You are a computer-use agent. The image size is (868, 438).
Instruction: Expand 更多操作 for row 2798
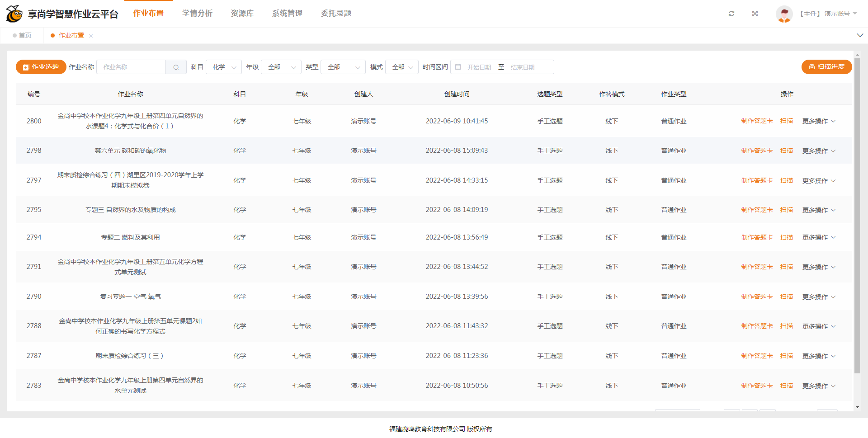(819, 151)
